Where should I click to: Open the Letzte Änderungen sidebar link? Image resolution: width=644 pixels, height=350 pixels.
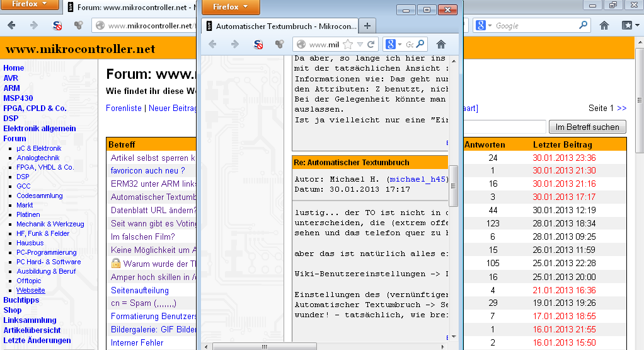pos(37,340)
